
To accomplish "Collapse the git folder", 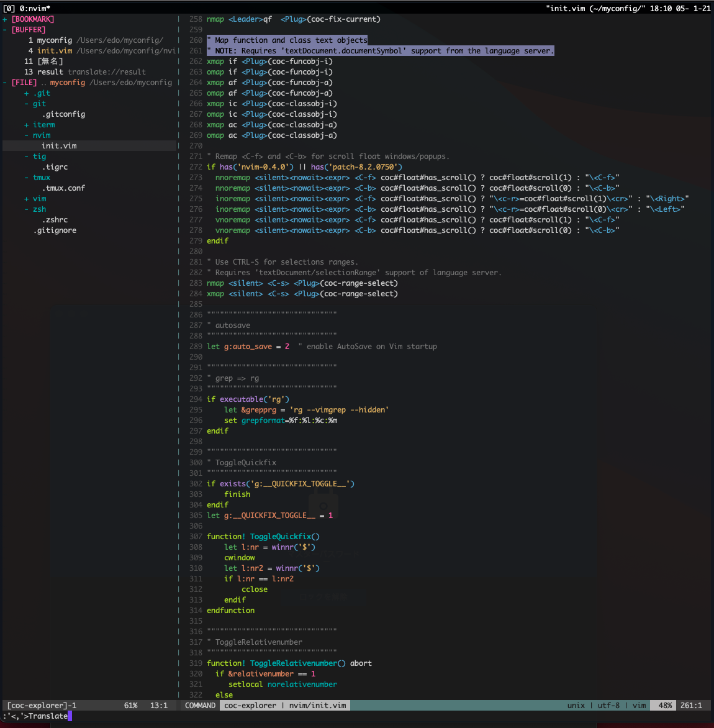I will coord(27,104).
